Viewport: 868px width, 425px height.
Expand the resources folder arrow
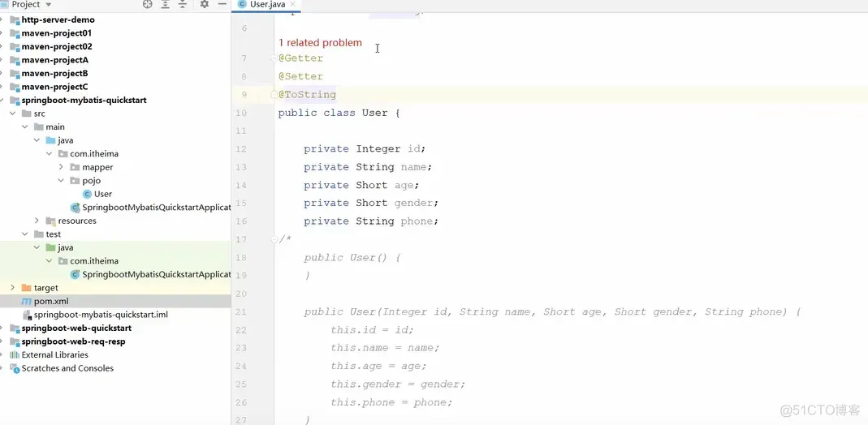(x=37, y=221)
